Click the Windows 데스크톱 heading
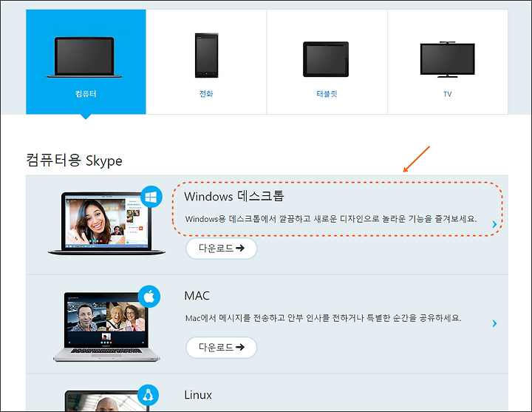532x412 pixels. click(233, 196)
